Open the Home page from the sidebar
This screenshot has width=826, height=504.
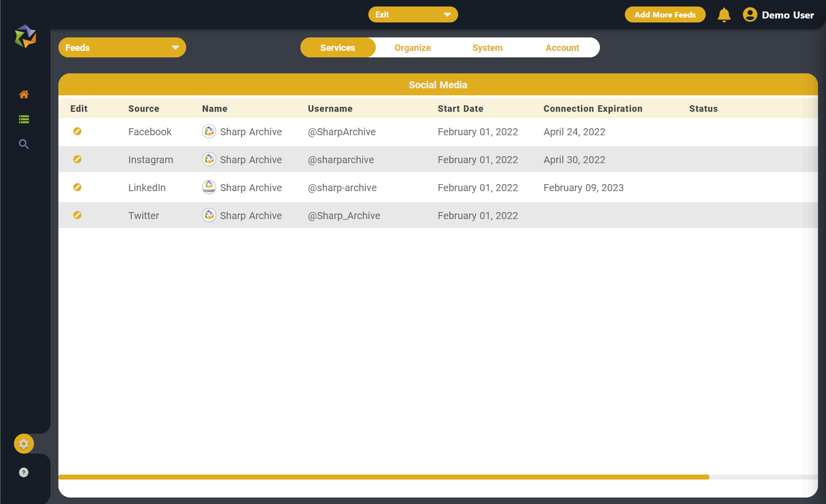click(x=23, y=94)
